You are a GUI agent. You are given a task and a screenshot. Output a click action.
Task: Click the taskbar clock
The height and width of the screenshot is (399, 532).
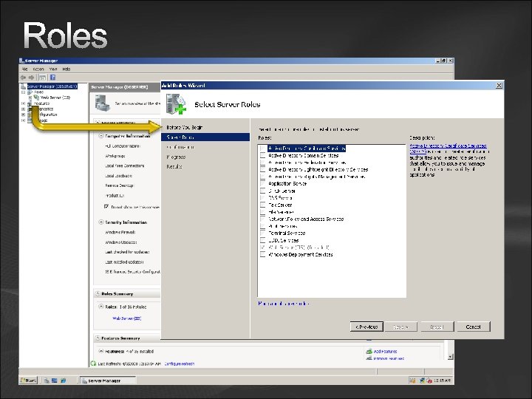click(442, 381)
